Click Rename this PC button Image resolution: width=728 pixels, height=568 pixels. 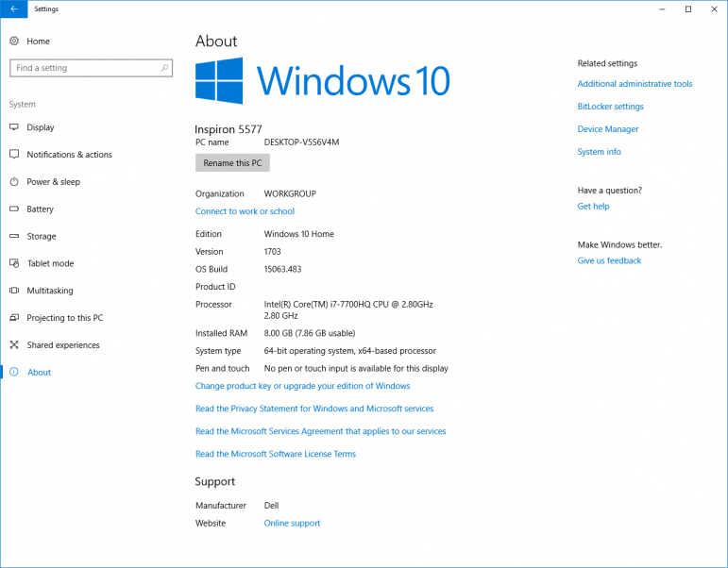pos(232,163)
